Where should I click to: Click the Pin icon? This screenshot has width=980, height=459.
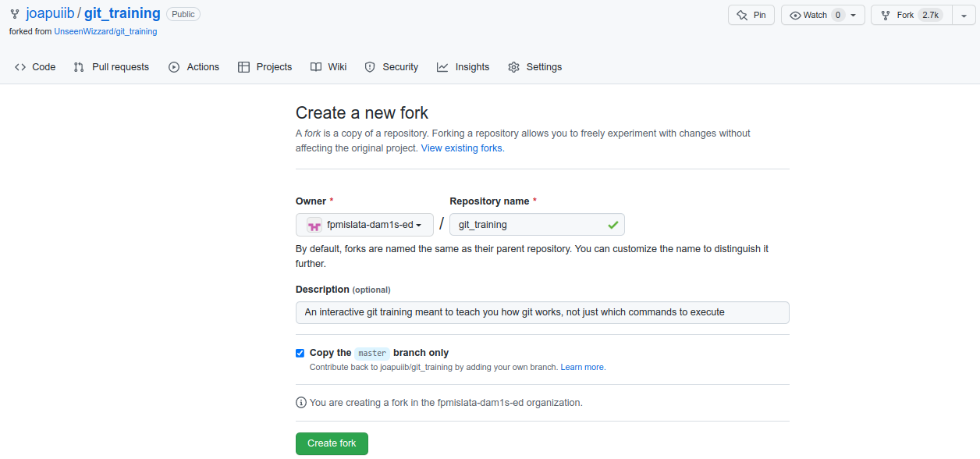(742, 15)
